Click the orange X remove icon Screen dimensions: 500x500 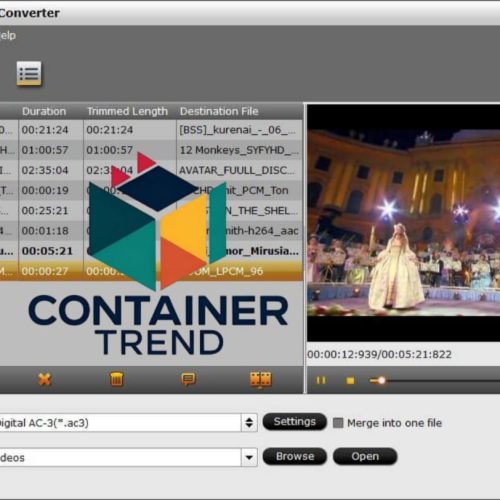point(44,379)
